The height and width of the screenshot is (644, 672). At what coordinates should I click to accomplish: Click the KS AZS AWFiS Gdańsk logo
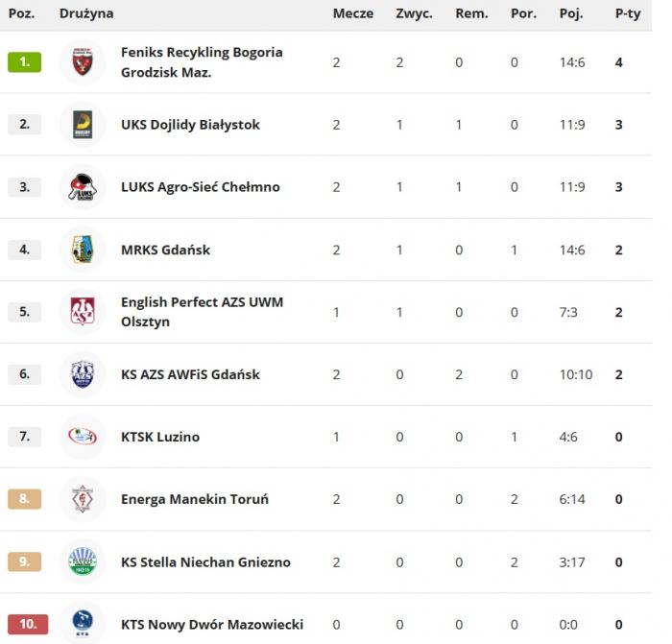[83, 374]
